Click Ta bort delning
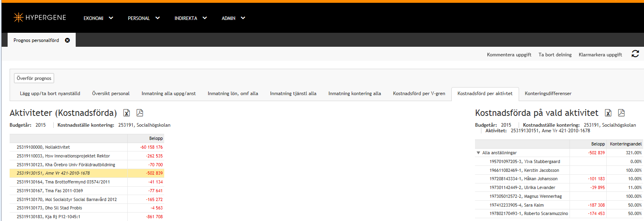Image resolution: width=644 pixels, height=221 pixels. pos(555,55)
